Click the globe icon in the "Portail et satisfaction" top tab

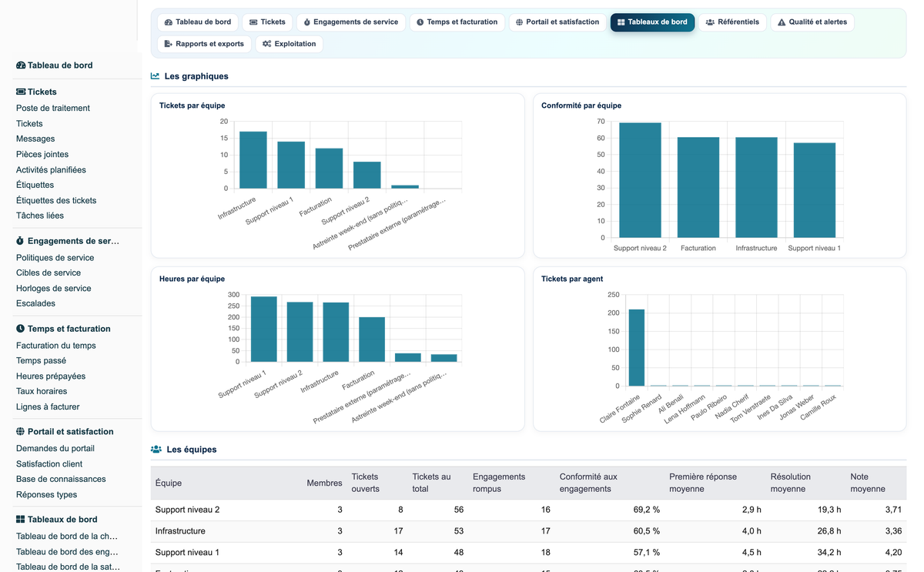[520, 22]
